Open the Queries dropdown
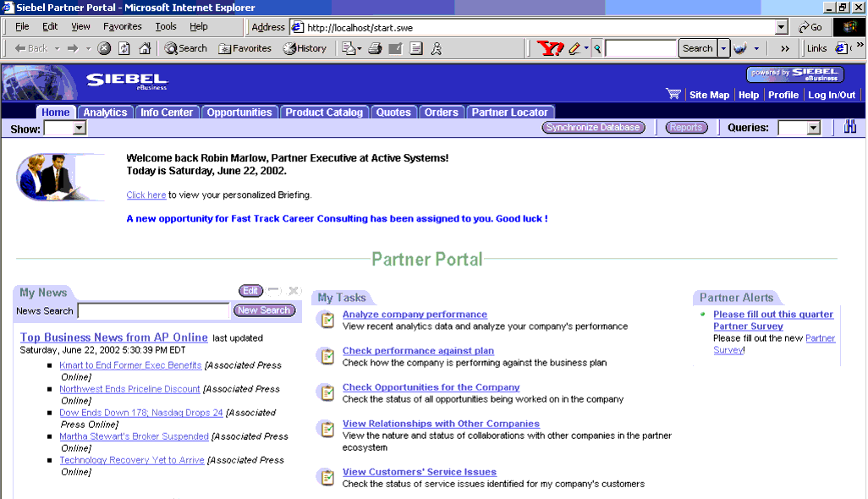Screen dimensions: 868x499 799,128
